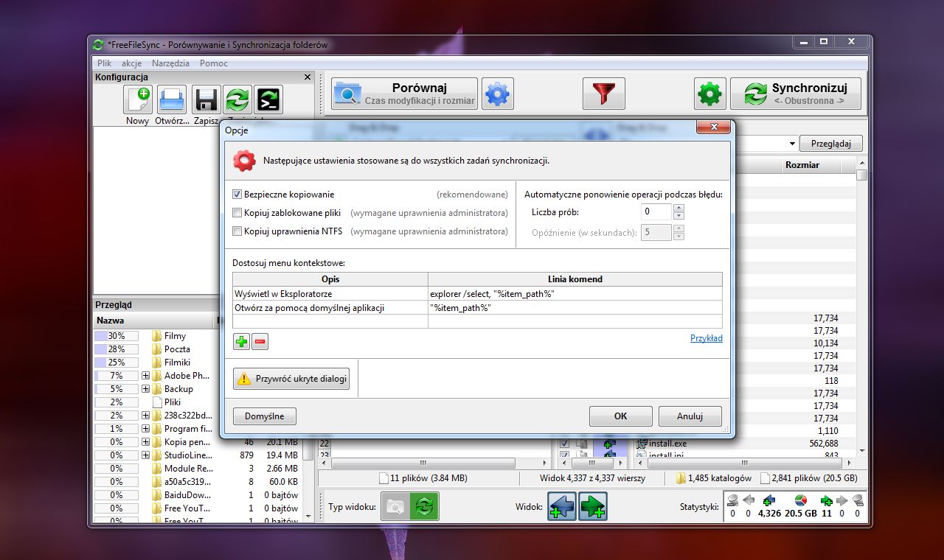Click the explorer /select command line cell

[x=575, y=293]
